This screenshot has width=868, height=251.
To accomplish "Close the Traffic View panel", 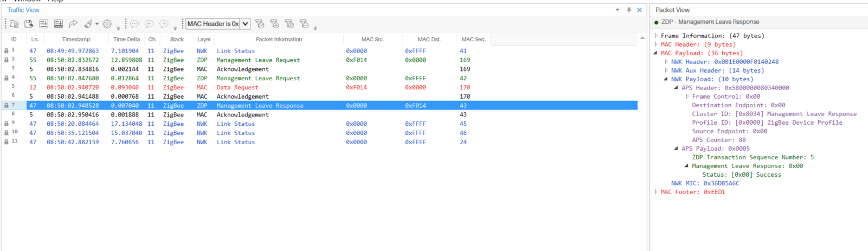I will click(639, 10).
